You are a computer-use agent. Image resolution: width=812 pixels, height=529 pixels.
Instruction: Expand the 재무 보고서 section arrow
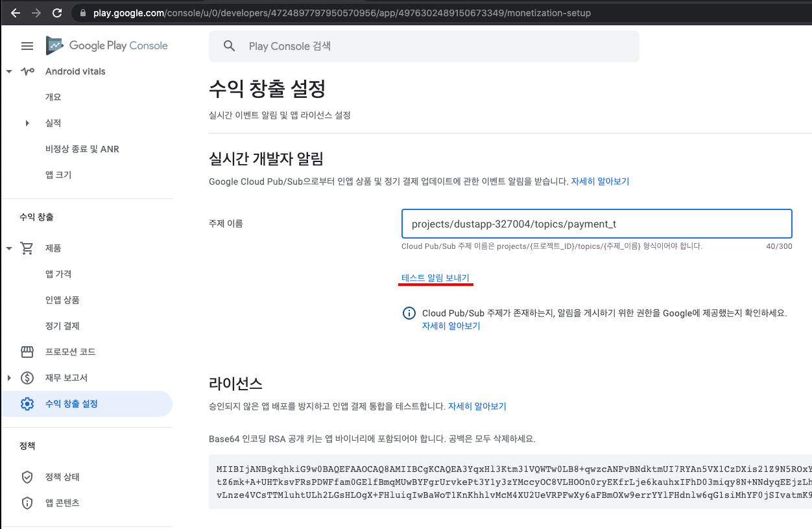tap(9, 378)
